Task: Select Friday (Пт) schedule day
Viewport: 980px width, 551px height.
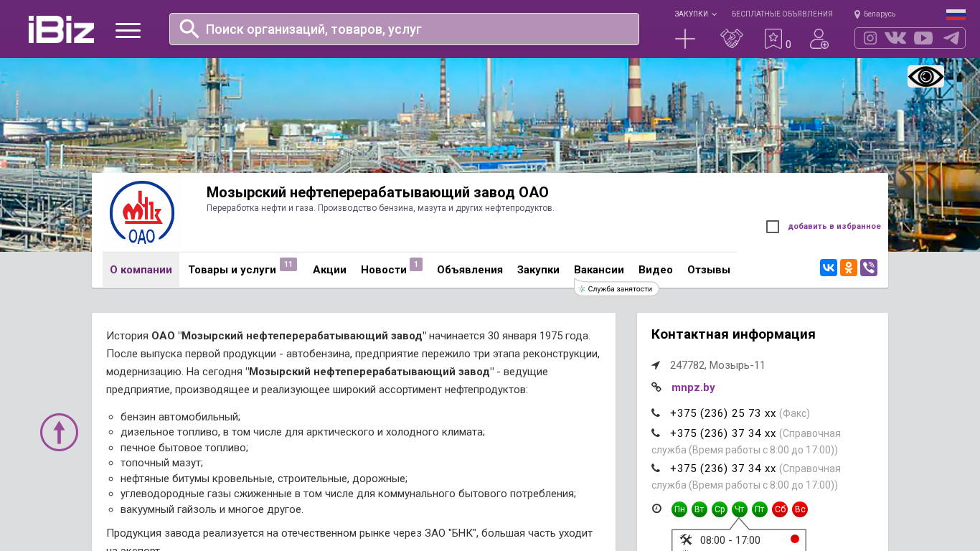Action: (x=760, y=509)
